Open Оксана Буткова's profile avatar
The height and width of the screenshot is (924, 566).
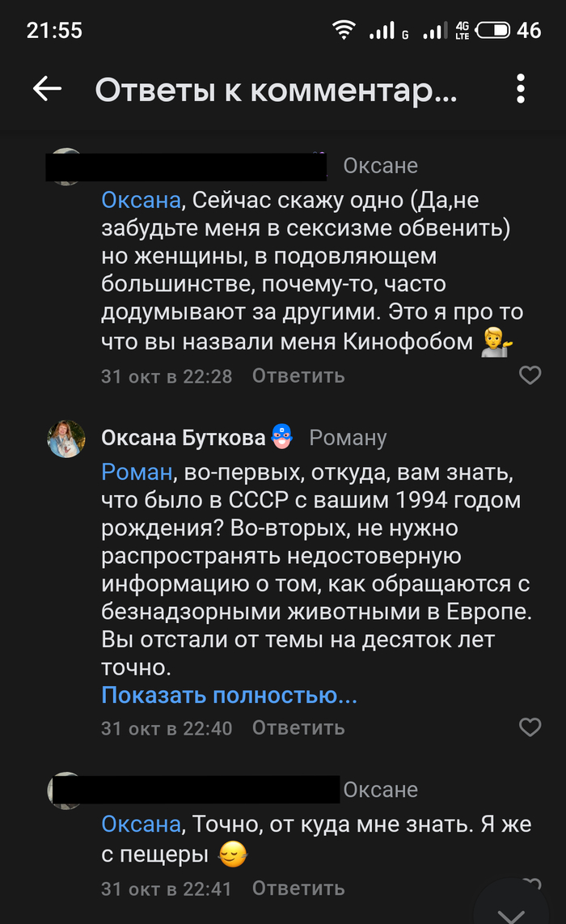coord(67,439)
